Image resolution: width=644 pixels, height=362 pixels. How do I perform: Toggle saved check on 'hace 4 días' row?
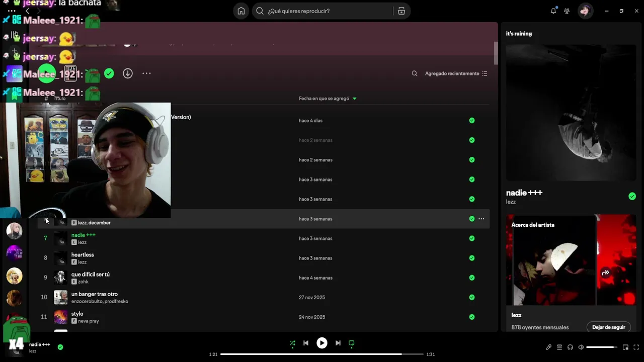pyautogui.click(x=472, y=121)
